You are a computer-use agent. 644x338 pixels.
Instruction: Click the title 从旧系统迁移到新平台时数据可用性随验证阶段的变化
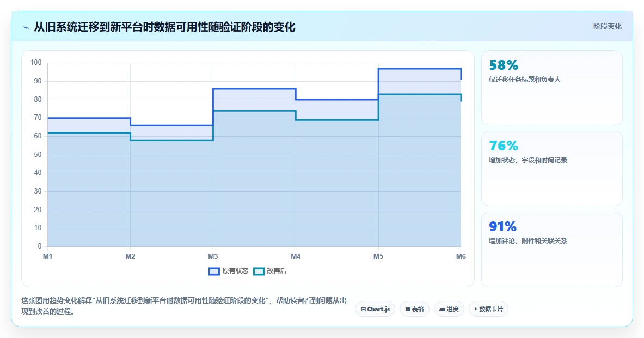point(164,27)
